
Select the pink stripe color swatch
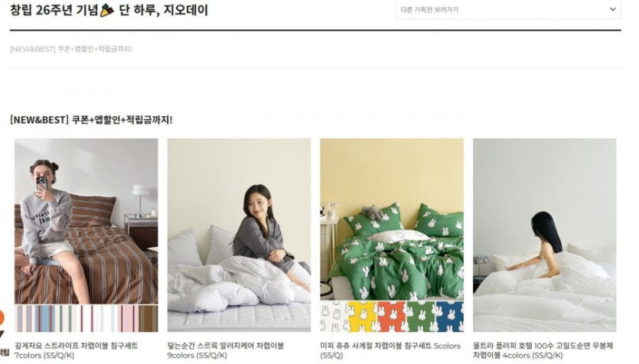pos(128,318)
